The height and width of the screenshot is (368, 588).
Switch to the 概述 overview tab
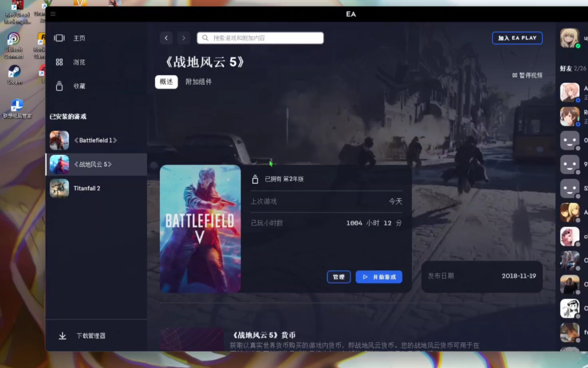[x=166, y=82]
